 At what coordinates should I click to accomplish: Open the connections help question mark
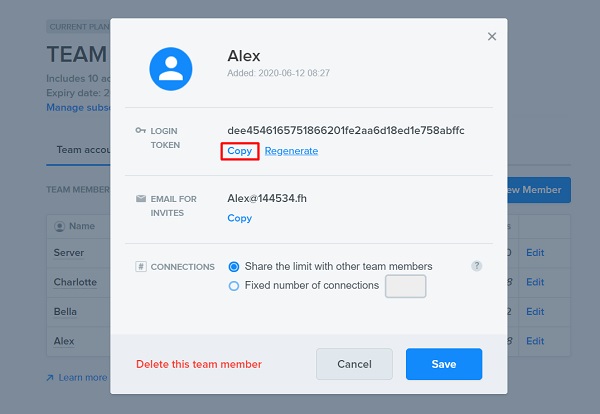tap(476, 266)
